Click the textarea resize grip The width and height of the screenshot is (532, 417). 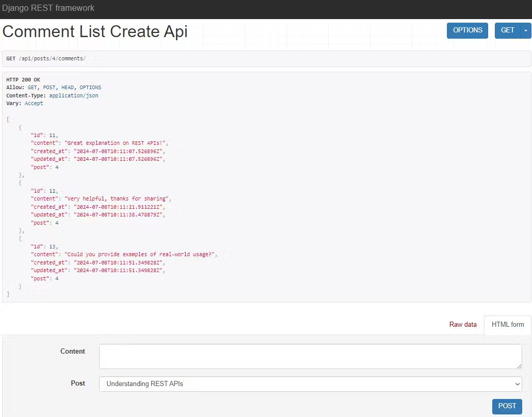point(519,366)
